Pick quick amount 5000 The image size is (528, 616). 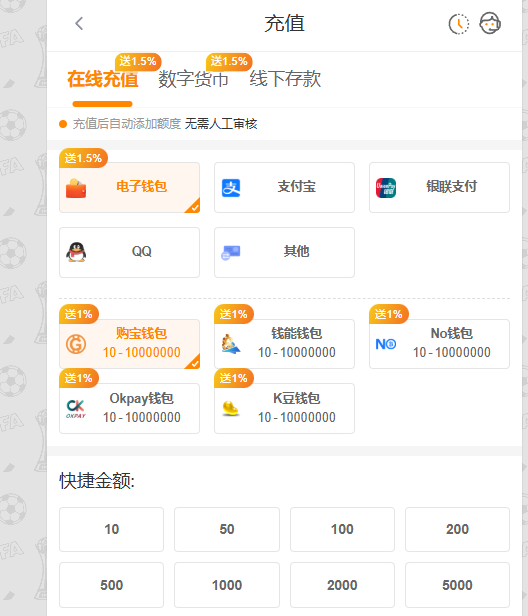pyautogui.click(x=457, y=585)
